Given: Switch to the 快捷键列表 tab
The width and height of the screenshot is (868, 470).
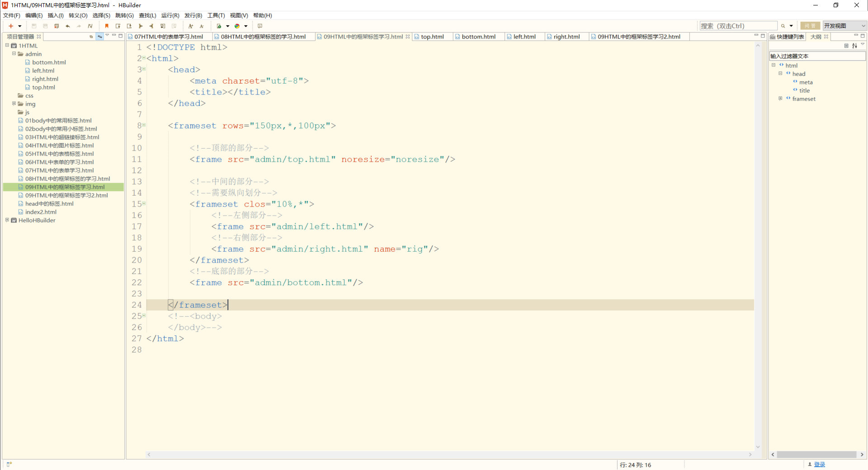Looking at the screenshot, I should click(787, 37).
